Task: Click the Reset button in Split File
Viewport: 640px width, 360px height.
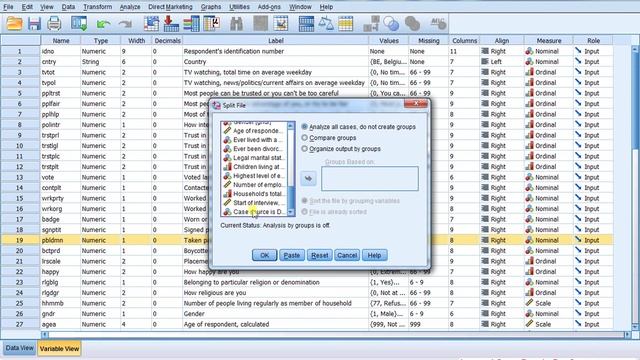Action: [x=320, y=255]
